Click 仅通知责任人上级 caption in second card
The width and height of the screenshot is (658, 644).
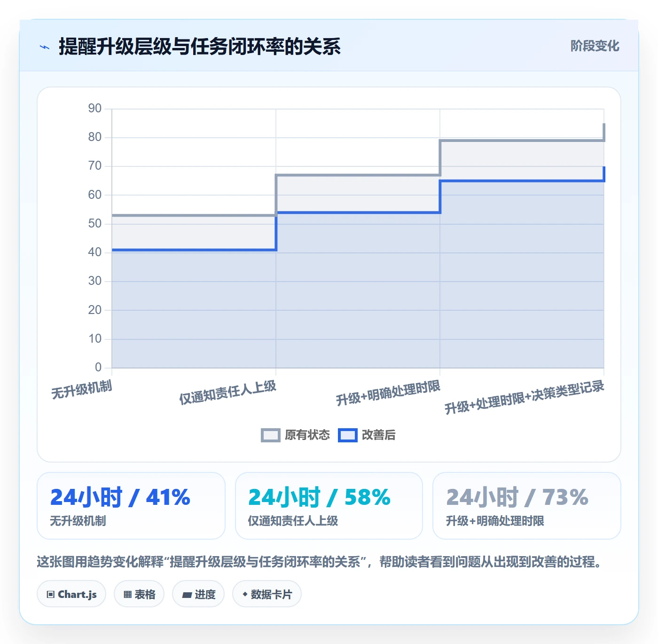(x=293, y=521)
